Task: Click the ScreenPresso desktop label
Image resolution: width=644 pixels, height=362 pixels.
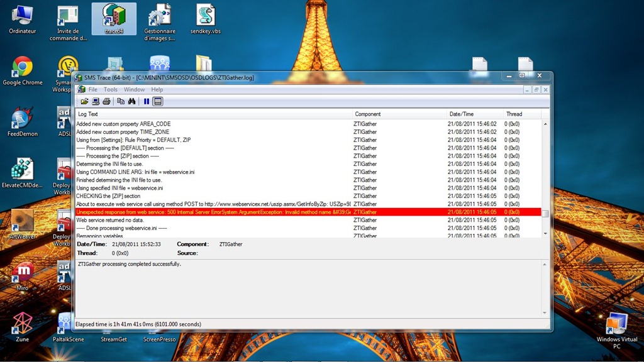Action: [159, 339]
